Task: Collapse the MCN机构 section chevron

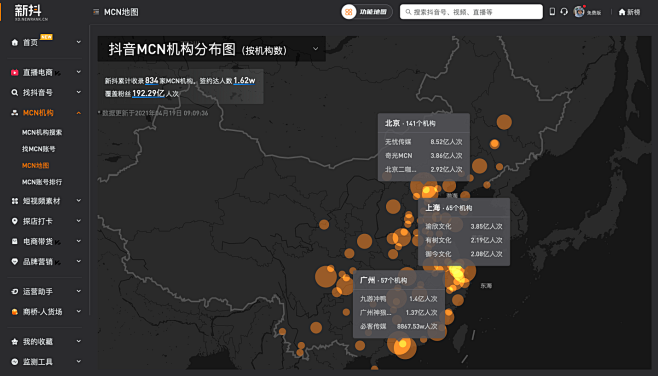Action: click(78, 112)
